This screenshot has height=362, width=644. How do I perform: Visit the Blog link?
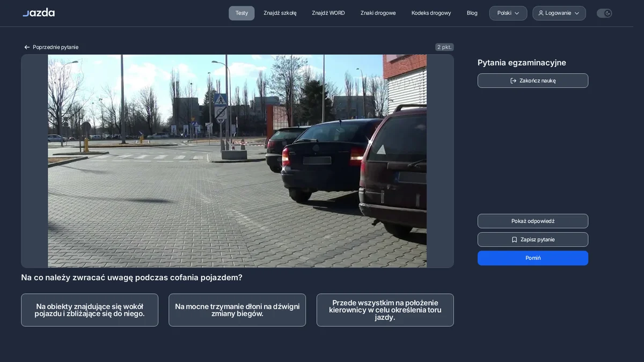coord(472,13)
